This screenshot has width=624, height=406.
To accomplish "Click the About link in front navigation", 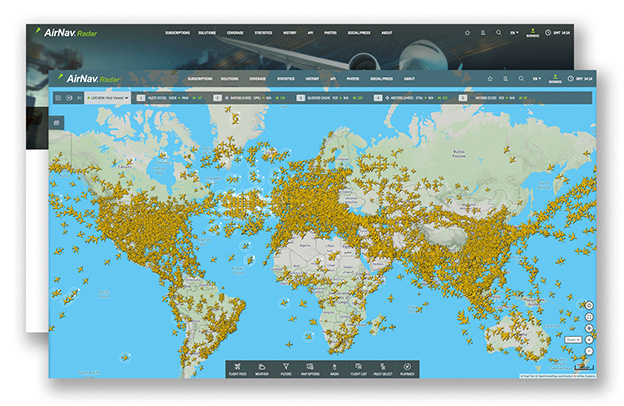I will click(409, 78).
